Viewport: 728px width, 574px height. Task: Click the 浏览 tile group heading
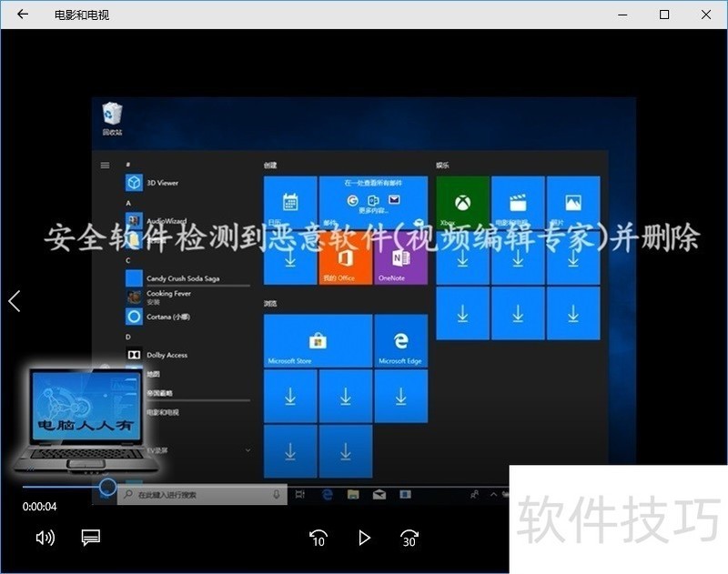[x=270, y=304]
